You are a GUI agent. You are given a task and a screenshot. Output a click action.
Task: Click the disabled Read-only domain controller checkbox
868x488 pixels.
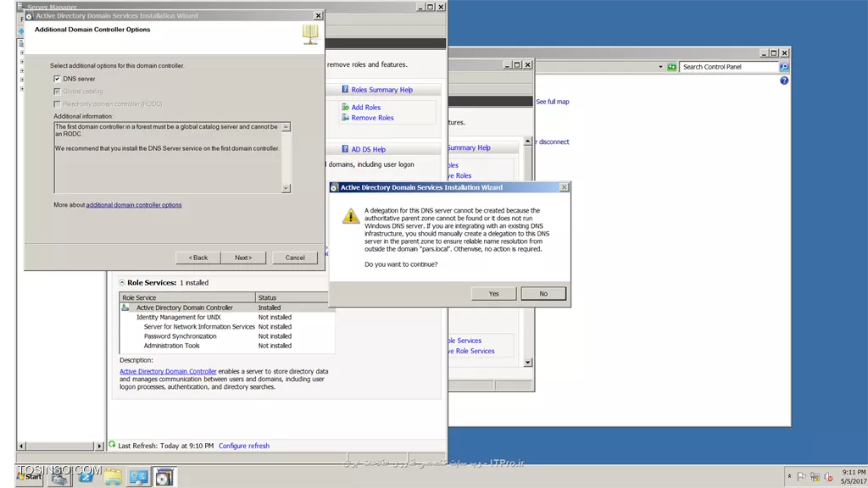57,104
